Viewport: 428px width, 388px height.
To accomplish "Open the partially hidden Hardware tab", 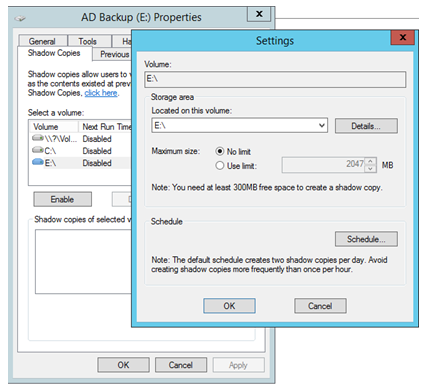I will pyautogui.click(x=122, y=41).
